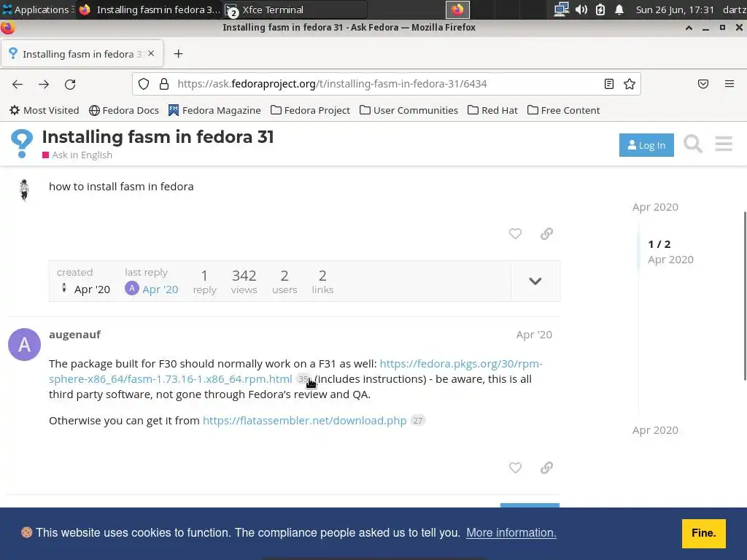Save page to Pocket
Image resolution: width=747 pixels, height=560 pixels.
703,85
